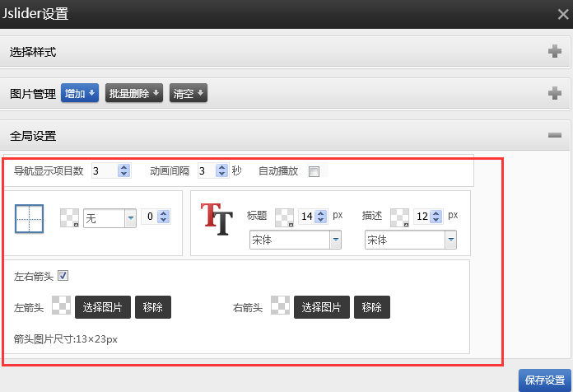Expand the 选择样式 section plus icon
Viewport: 573px width, 392px height.
coord(555,52)
